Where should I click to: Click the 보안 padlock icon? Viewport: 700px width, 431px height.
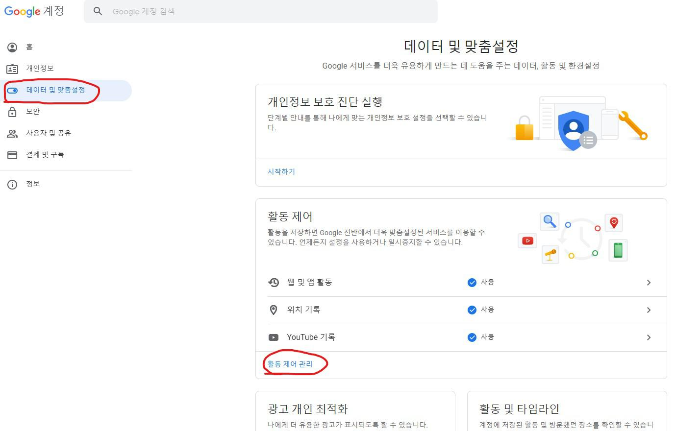12,112
